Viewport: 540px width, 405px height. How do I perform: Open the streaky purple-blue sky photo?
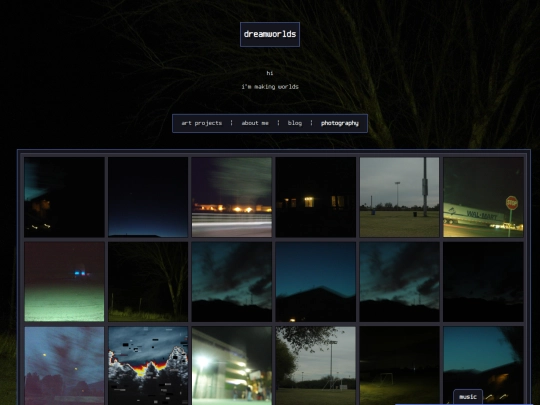(64, 366)
